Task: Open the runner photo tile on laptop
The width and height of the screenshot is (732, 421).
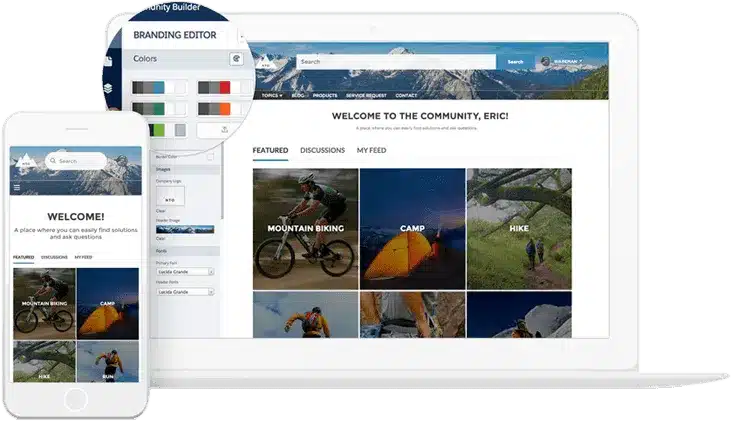Action: (x=306, y=315)
